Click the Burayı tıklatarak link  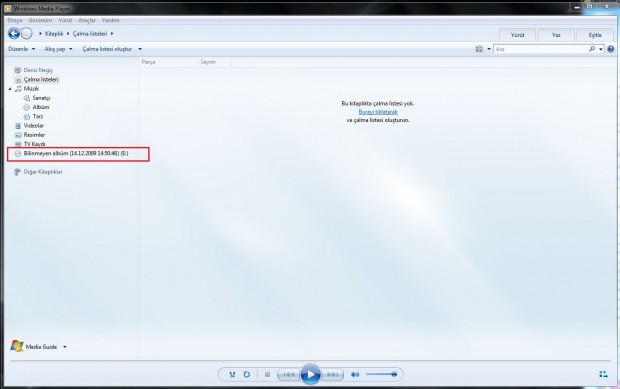pos(378,112)
